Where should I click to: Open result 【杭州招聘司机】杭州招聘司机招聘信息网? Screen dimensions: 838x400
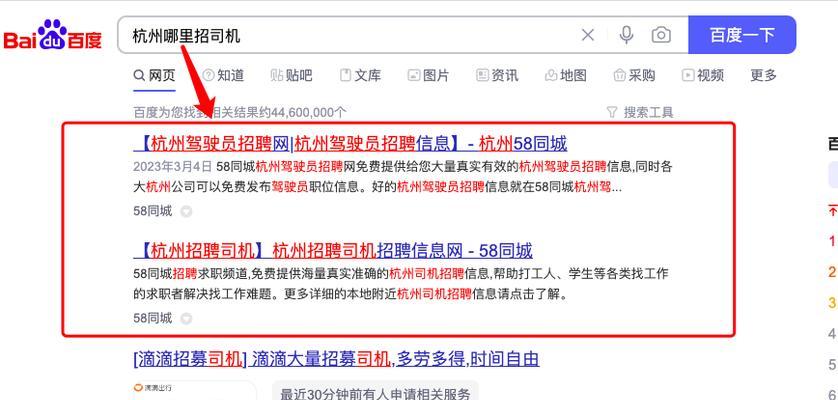333,250
